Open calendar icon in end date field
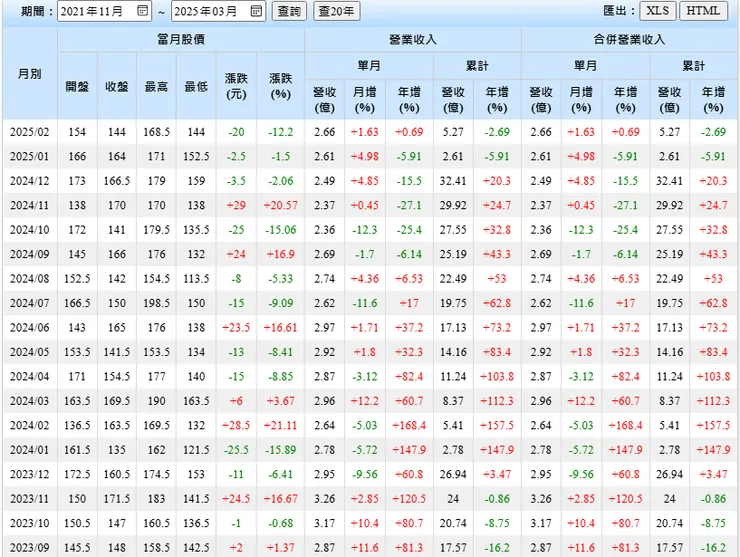The image size is (740, 557). pyautogui.click(x=256, y=11)
